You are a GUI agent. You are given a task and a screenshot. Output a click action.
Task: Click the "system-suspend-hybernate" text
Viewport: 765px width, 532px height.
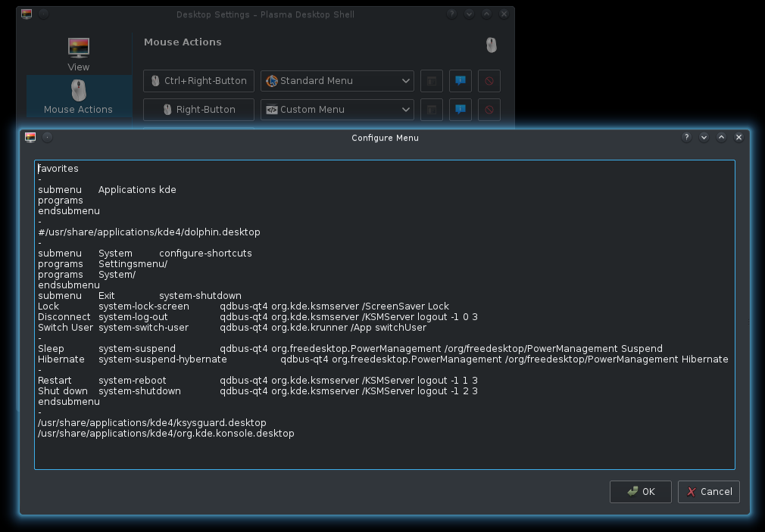[162, 359]
